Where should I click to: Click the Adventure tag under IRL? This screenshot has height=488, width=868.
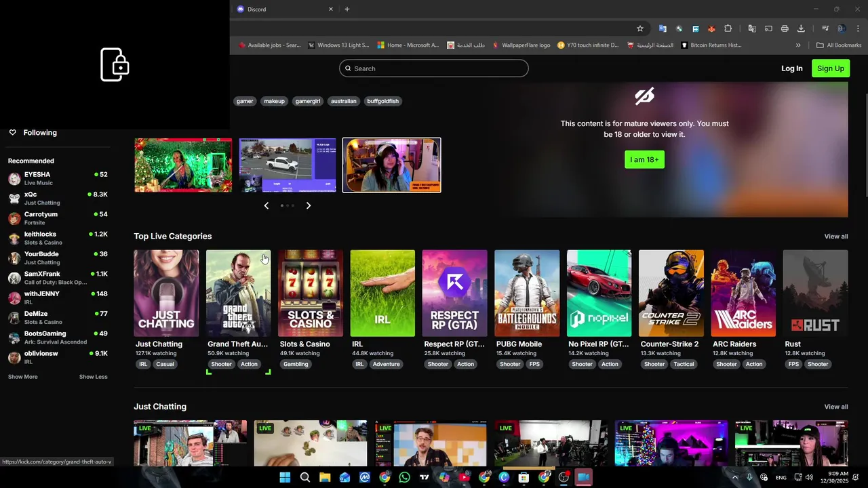(x=387, y=364)
